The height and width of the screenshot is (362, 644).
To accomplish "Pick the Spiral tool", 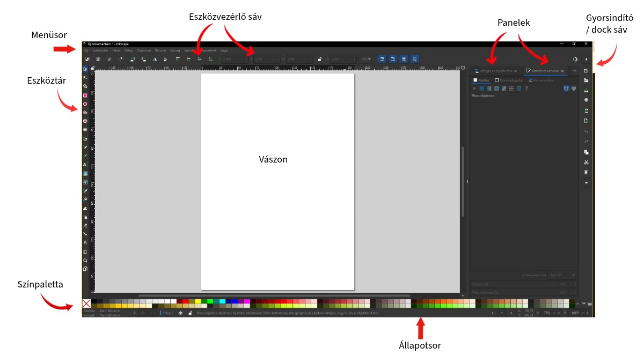I will [85, 130].
